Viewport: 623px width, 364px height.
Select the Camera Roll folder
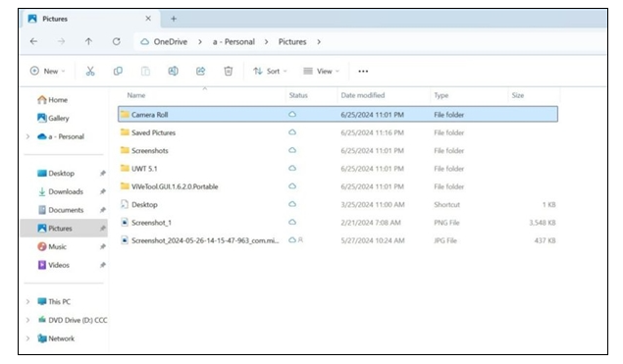coord(337,115)
